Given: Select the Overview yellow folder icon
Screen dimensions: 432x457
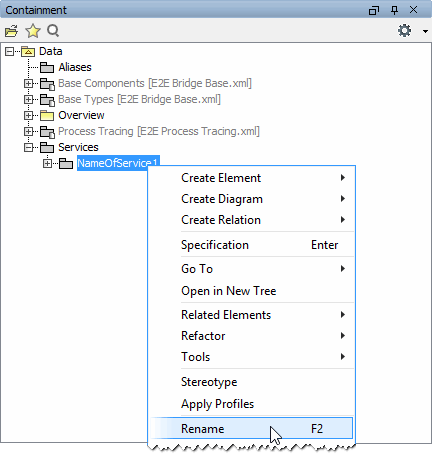Looking at the screenshot, I should (47, 115).
